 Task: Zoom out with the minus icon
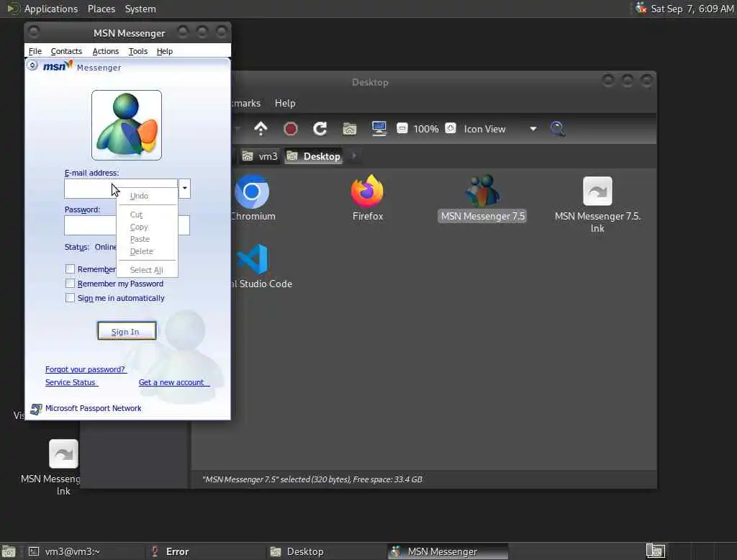[402, 128]
